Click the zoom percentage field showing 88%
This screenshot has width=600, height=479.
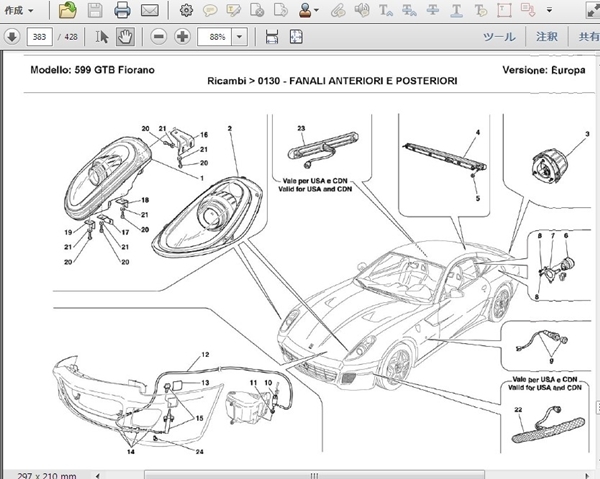214,37
